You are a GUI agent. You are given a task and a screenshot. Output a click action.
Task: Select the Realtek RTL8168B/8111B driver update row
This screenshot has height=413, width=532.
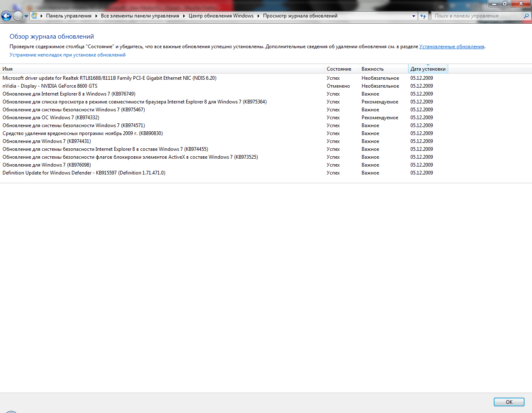(x=224, y=78)
